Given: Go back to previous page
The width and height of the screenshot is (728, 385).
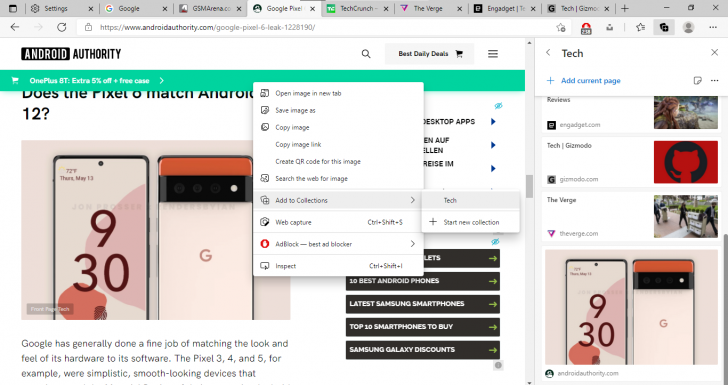Looking at the screenshot, I should (15, 27).
